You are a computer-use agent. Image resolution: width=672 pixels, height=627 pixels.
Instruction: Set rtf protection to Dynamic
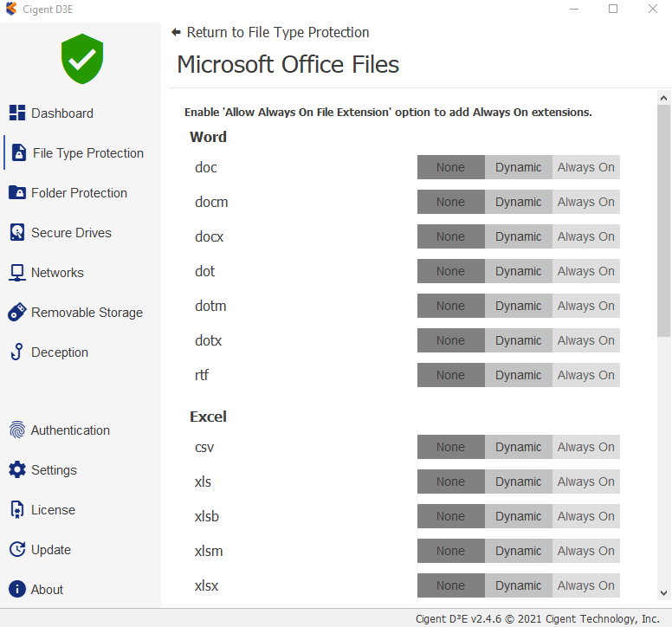click(x=519, y=375)
